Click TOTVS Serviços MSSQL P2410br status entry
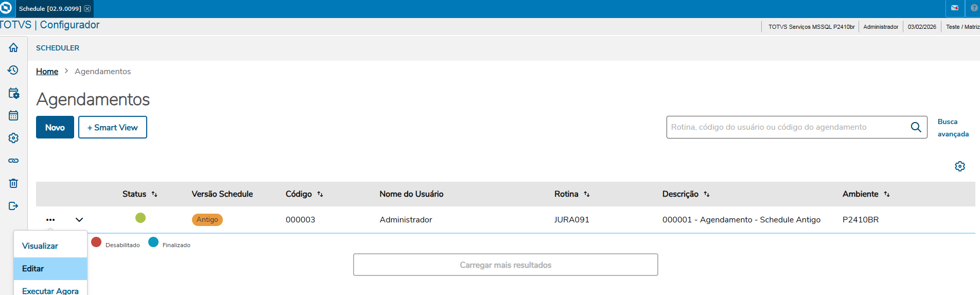The image size is (980, 295). pyautogui.click(x=812, y=27)
